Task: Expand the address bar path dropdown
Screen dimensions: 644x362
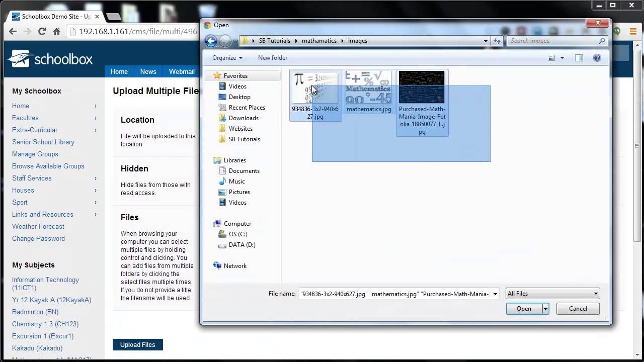Action: tap(486, 41)
